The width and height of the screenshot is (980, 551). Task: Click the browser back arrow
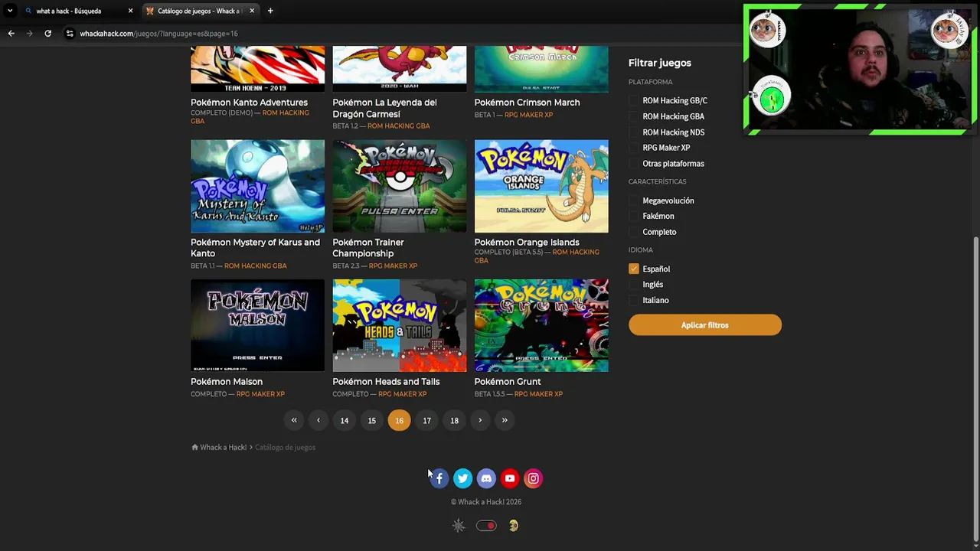(x=11, y=34)
